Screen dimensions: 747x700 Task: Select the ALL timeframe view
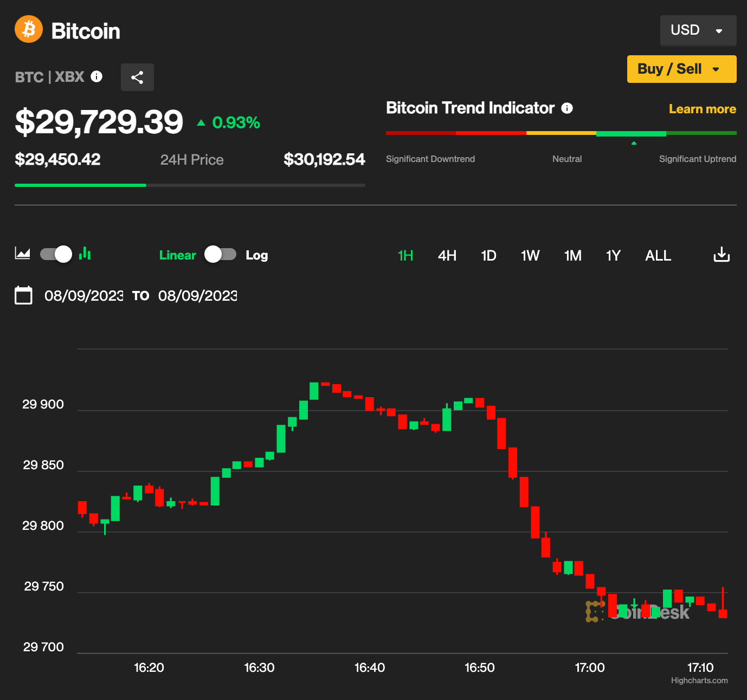[x=658, y=255]
